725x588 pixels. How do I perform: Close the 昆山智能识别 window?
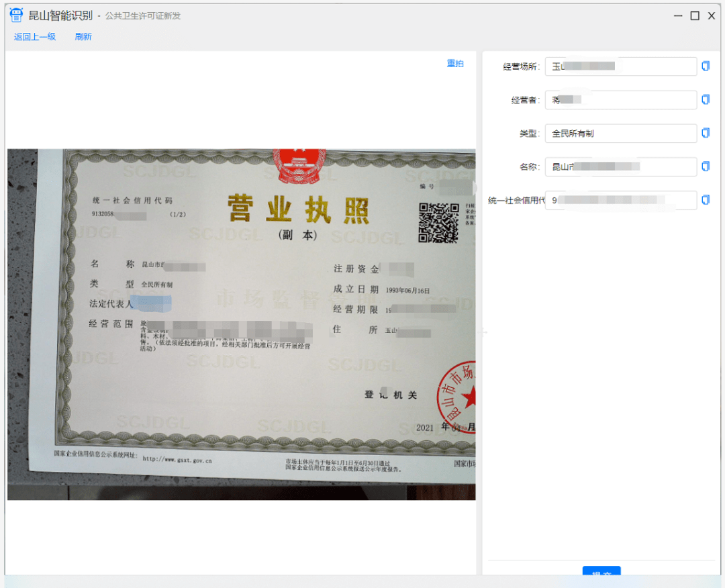pyautogui.click(x=712, y=15)
